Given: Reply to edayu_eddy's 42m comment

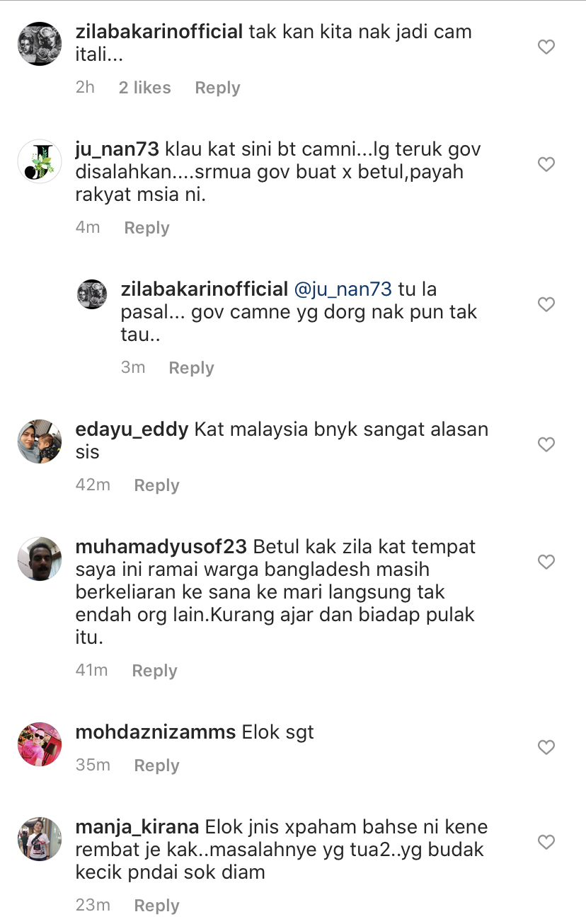Looking at the screenshot, I should pyautogui.click(x=157, y=485).
